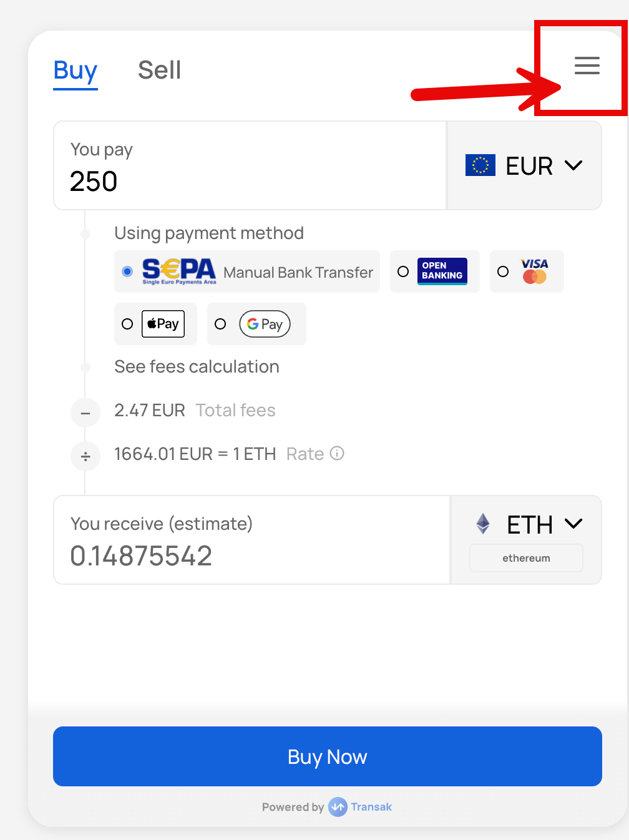
Task: Click the Ethereum diamond logo
Action: pyautogui.click(x=483, y=524)
